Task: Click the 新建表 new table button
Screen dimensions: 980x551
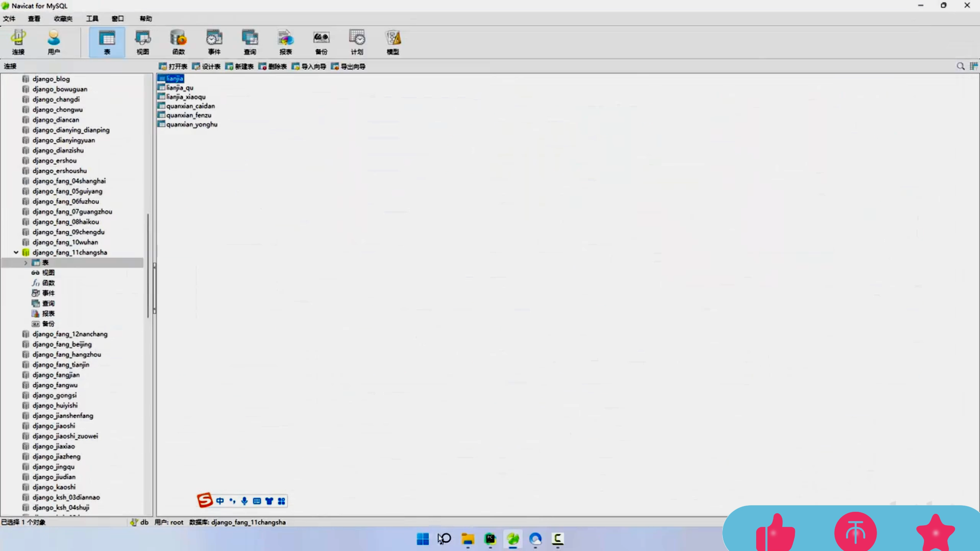Action: 239,67
